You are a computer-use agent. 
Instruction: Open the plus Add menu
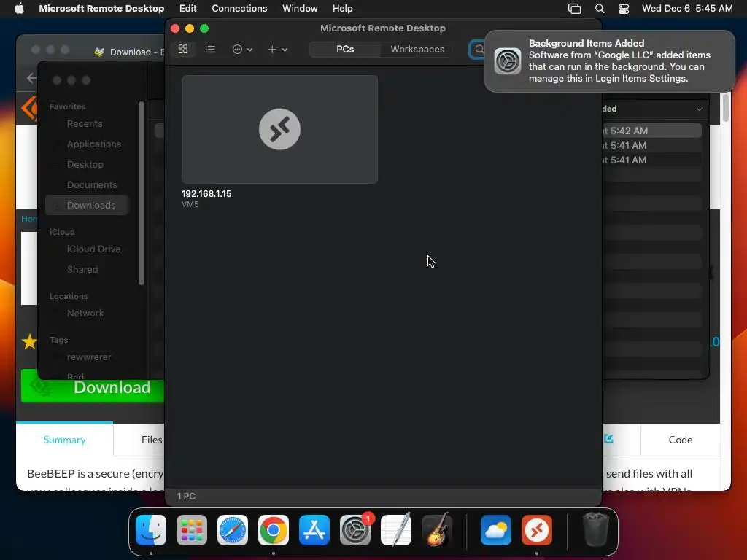[277, 49]
